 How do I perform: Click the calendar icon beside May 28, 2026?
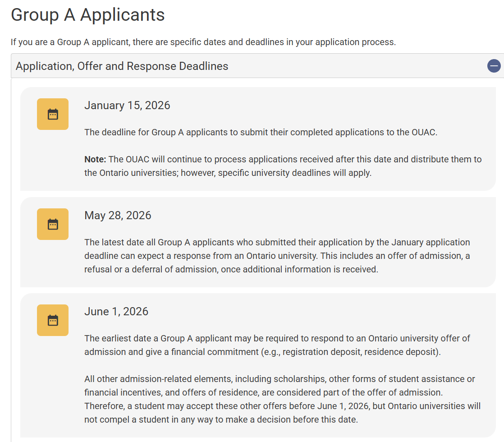(53, 224)
